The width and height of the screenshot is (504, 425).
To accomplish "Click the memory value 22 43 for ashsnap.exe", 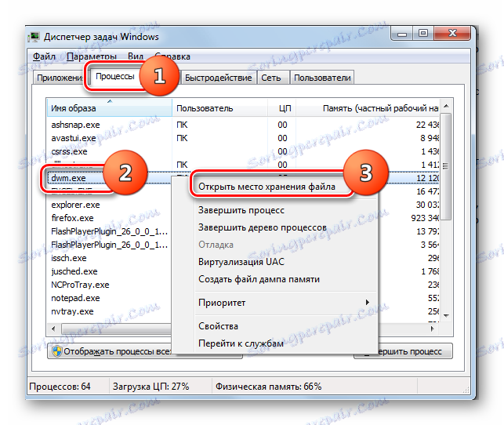I will pyautogui.click(x=427, y=125).
